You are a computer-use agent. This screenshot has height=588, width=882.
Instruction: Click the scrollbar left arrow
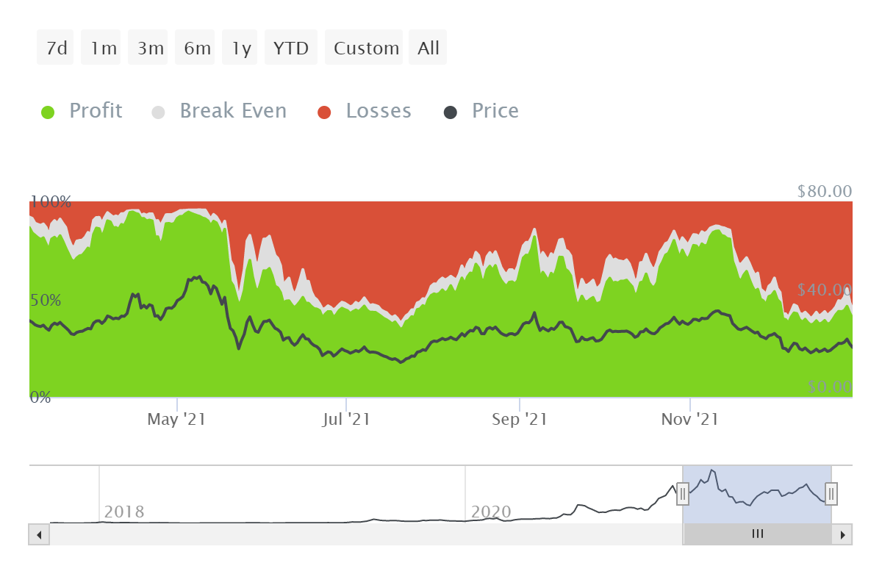coord(38,534)
